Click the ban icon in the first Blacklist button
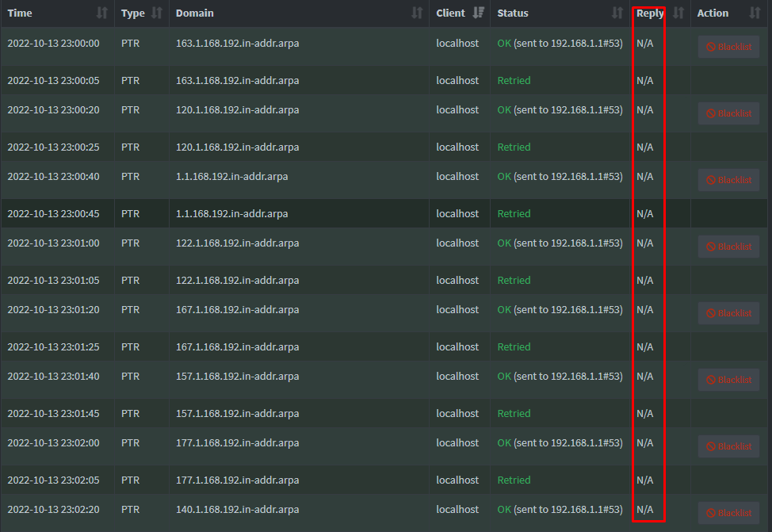 tap(713, 47)
